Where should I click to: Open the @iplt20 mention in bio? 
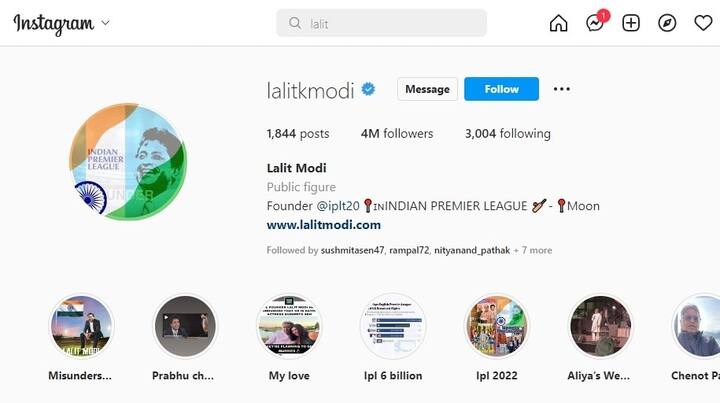(338, 206)
